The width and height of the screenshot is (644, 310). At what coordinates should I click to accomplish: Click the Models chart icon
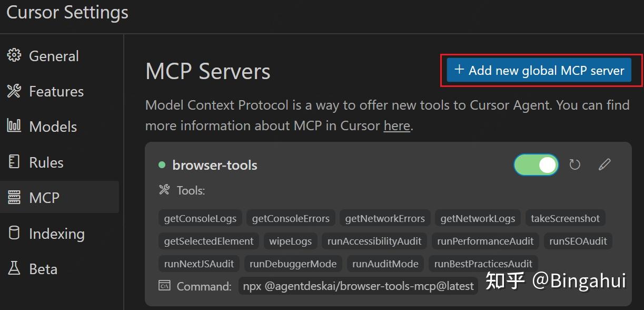coord(14,126)
